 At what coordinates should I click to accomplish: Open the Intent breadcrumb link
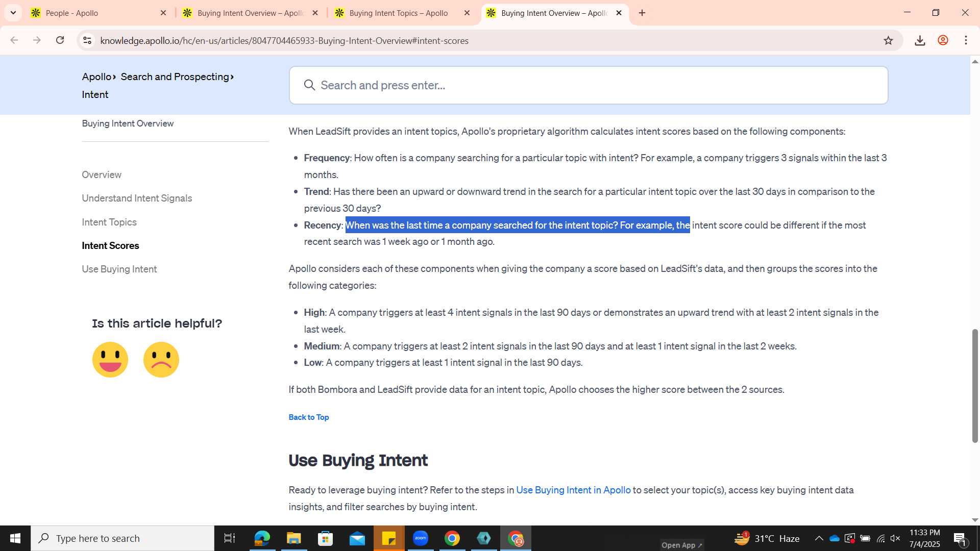coord(95,94)
